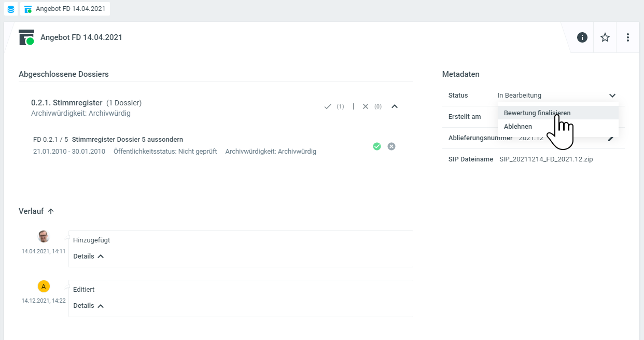Click the user avatar photo in Verlauf
Viewport: 644px width, 340px height.
(44, 237)
